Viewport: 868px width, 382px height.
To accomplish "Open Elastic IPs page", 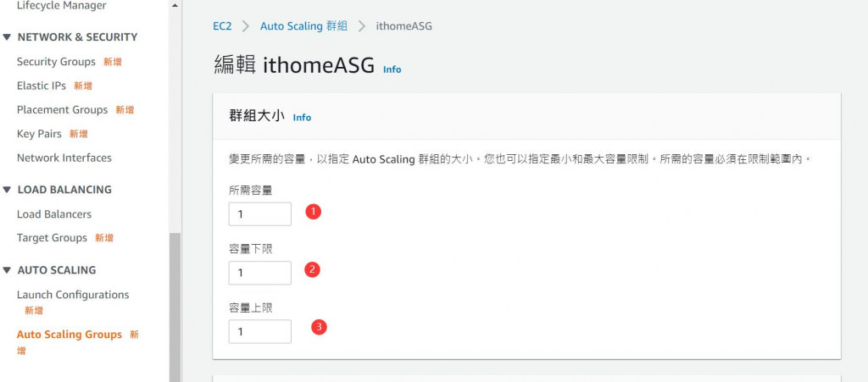I will [41, 86].
